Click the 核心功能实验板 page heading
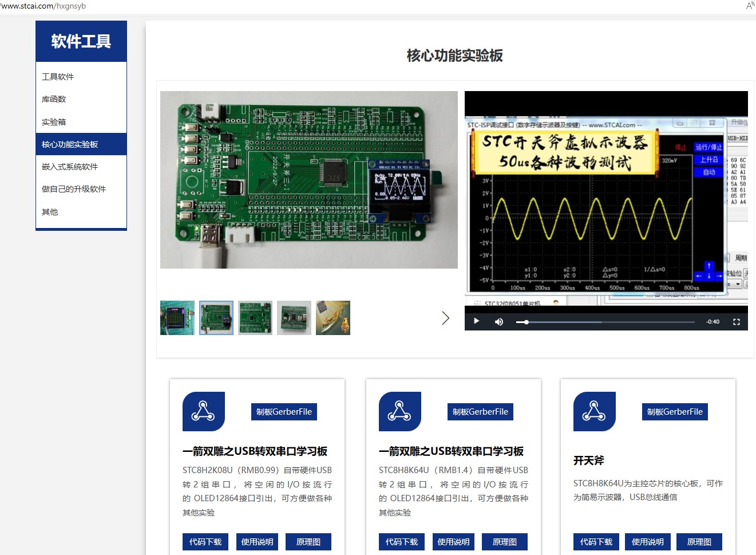The width and height of the screenshot is (756, 555). [x=454, y=56]
